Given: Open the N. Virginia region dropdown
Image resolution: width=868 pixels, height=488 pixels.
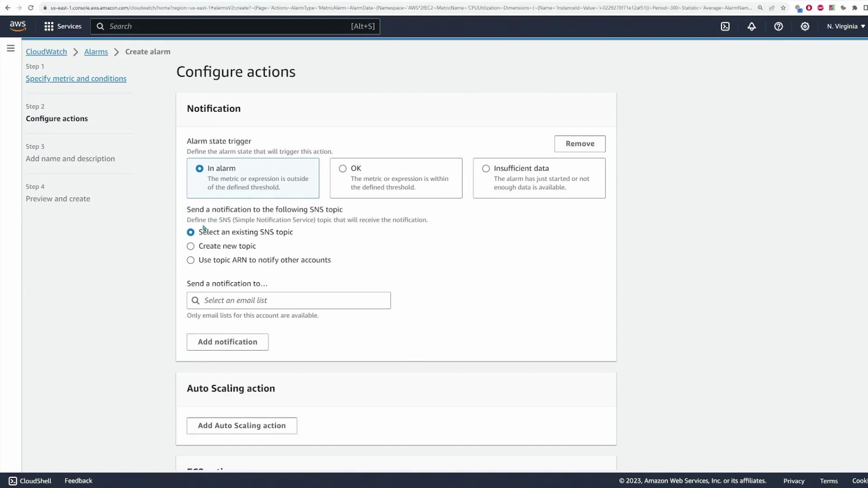Looking at the screenshot, I should coord(845,26).
